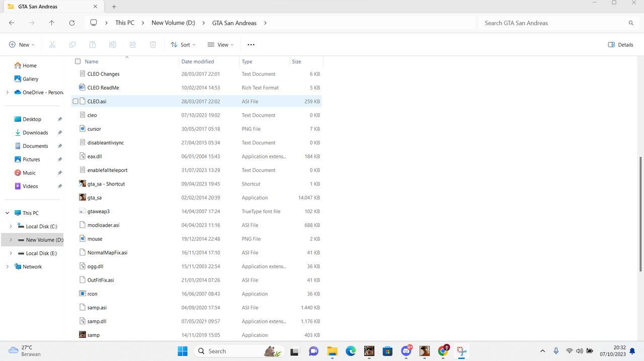Open File Explorer from taskbar

[x=332, y=351]
